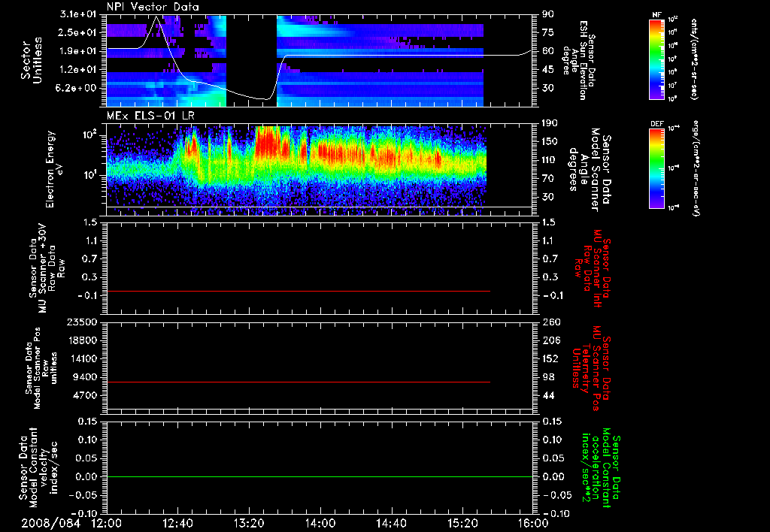
Task: Click the white sun elevation curve peak
Action: pos(156,17)
